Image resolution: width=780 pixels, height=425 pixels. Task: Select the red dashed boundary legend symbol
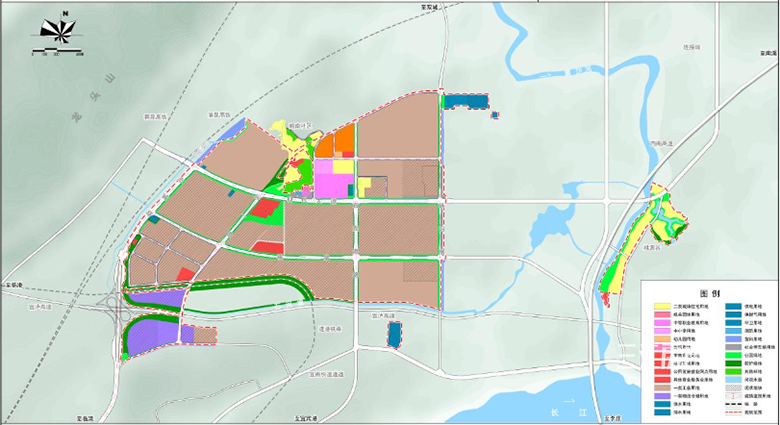[x=733, y=411]
